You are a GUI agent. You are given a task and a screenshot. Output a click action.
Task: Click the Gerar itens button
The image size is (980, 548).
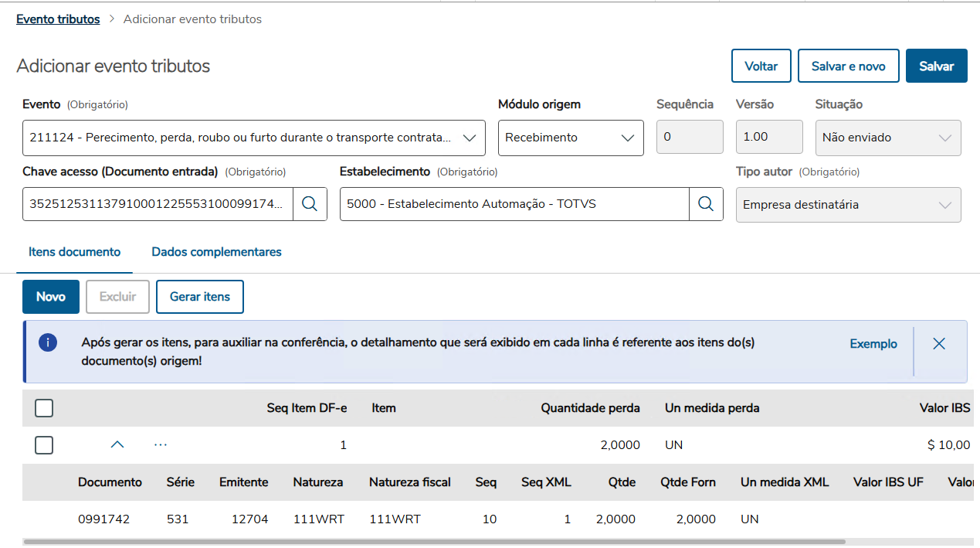coord(200,297)
